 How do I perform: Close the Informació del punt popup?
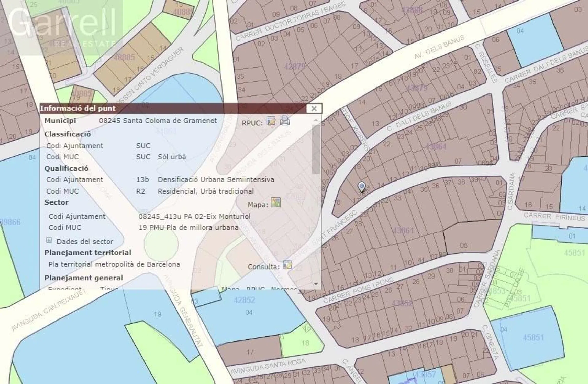[x=314, y=109]
